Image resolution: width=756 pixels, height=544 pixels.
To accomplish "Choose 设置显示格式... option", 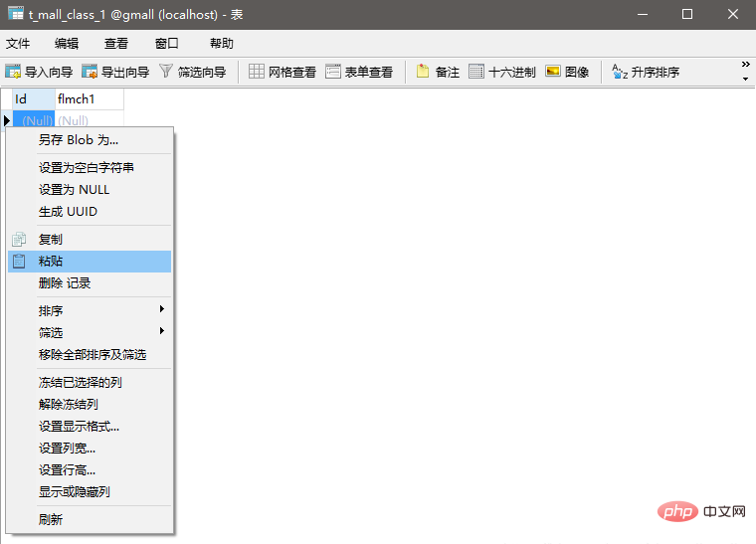I will pos(90,427).
